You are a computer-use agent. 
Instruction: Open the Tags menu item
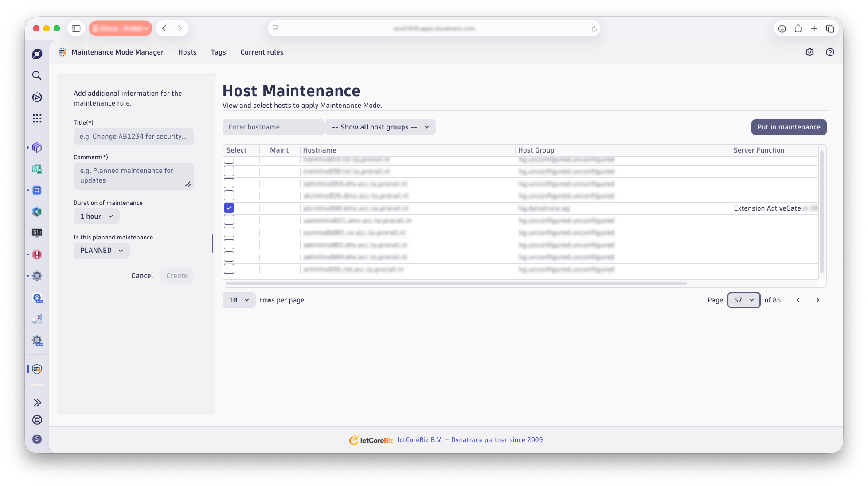click(219, 52)
